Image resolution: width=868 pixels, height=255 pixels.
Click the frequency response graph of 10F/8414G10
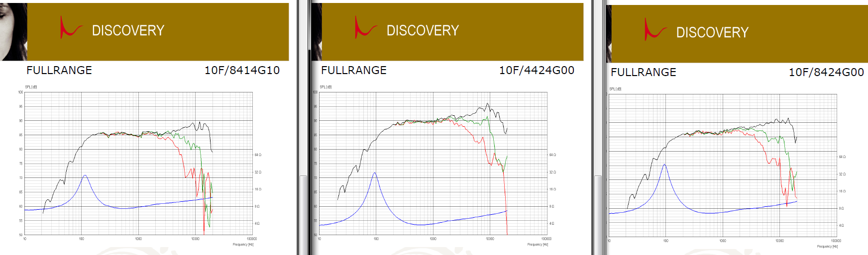138,164
